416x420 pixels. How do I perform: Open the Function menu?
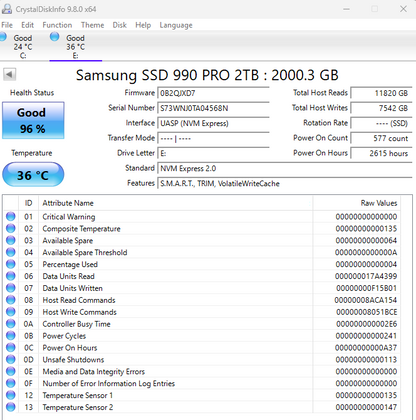coord(57,25)
